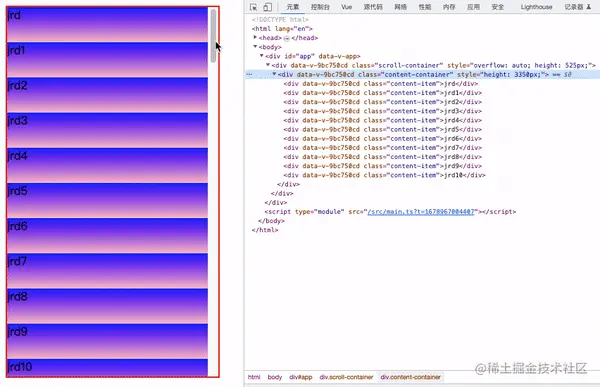The width and height of the screenshot is (600, 387).
Task: Activate the inspect element picker icon
Action: coord(253,7)
